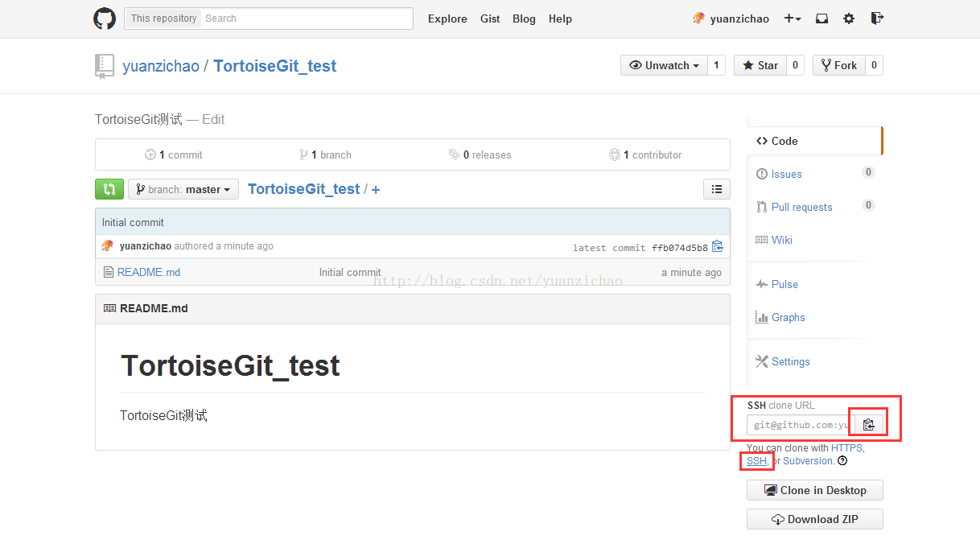The image size is (980, 544).
Task: Open account settings gear icon
Action: pos(849,19)
